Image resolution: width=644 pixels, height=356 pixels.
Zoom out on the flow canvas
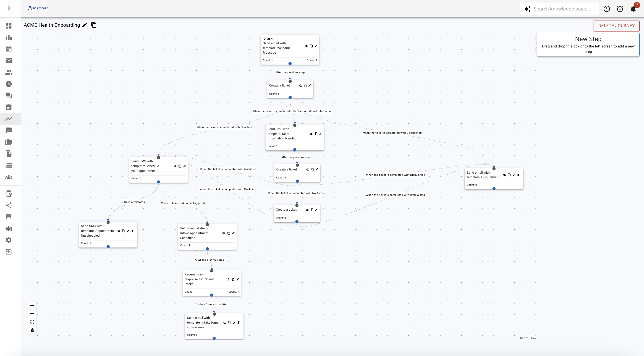[x=32, y=314]
